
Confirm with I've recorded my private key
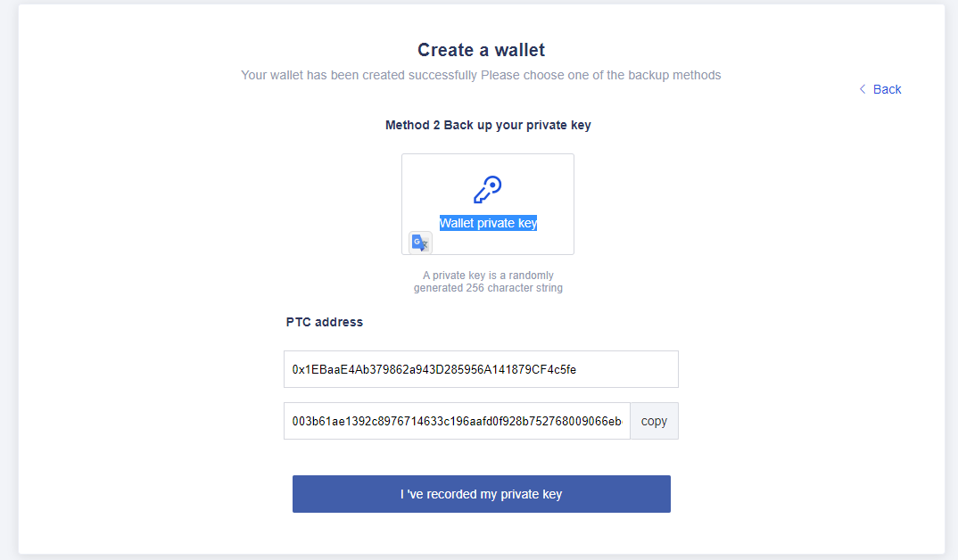[482, 494]
